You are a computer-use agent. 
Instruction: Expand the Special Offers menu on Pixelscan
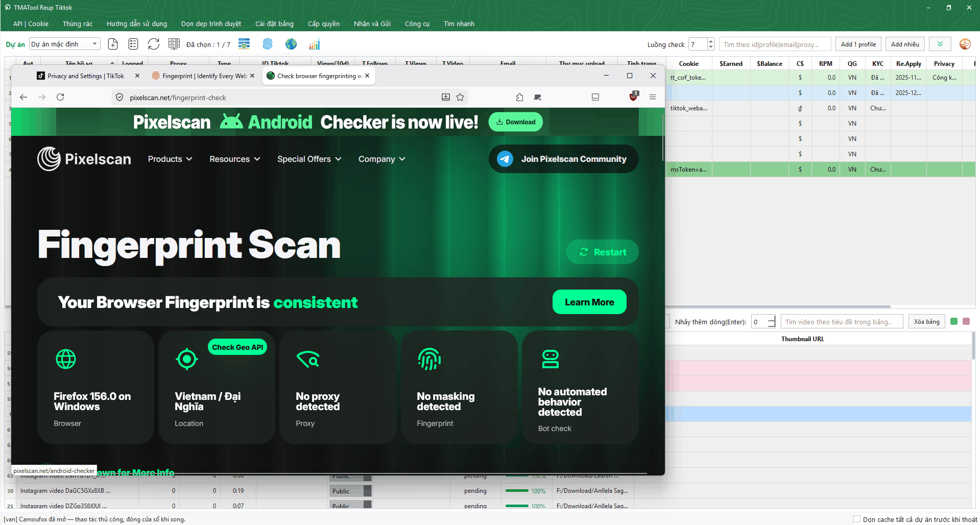(x=309, y=159)
